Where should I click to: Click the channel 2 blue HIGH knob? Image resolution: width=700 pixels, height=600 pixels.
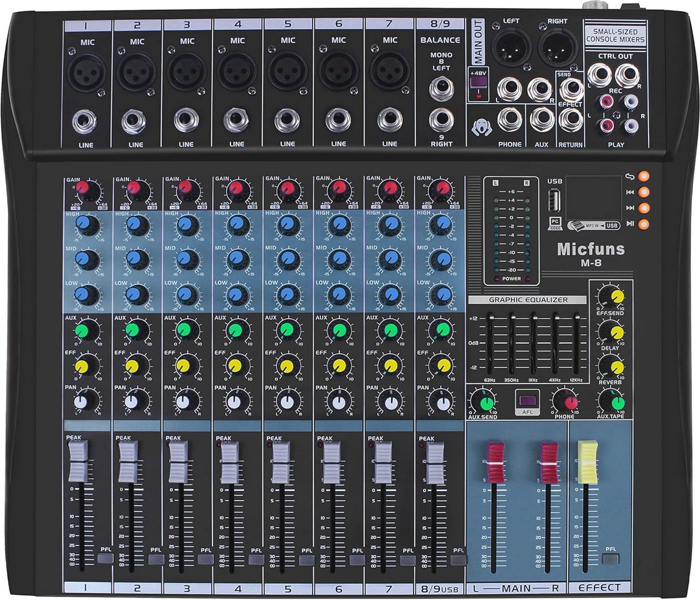point(135,225)
